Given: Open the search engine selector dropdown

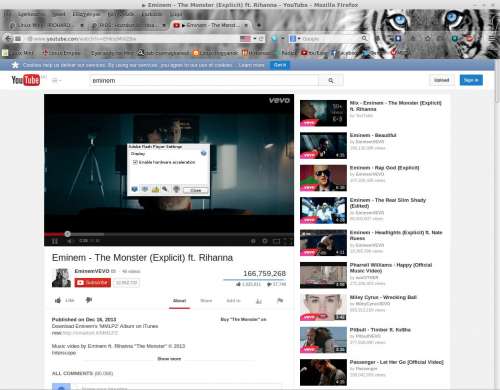Looking at the screenshot, I should [x=294, y=39].
